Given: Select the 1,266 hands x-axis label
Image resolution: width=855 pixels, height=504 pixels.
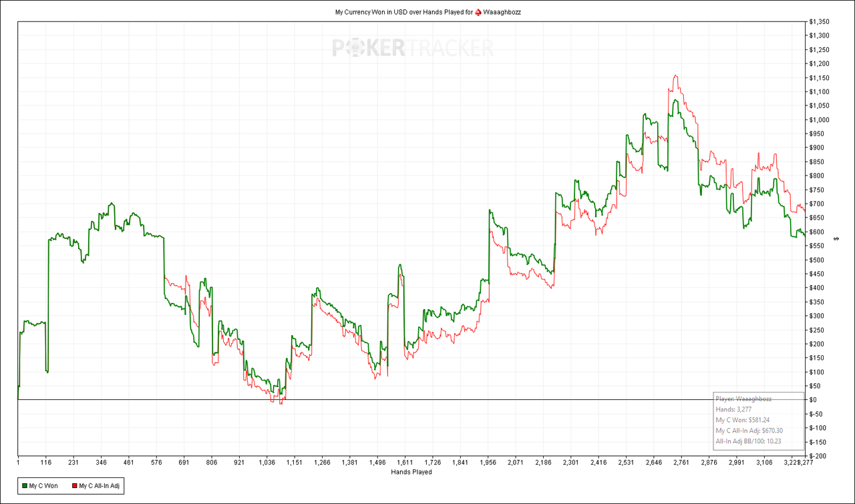Looking at the screenshot, I should click(323, 462).
